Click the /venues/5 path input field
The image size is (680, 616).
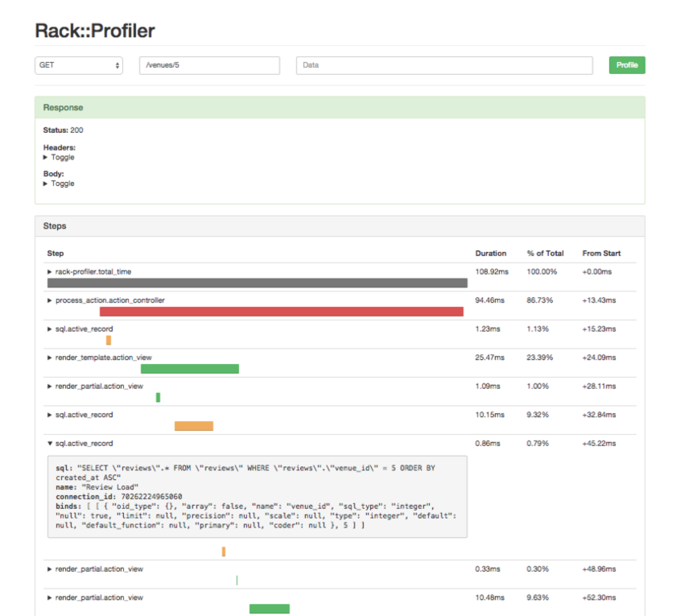[209, 65]
